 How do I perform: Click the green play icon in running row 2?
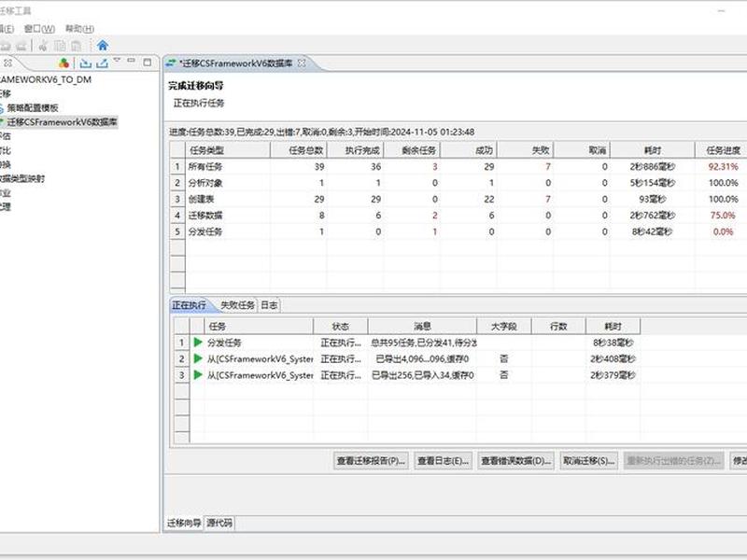(198, 358)
